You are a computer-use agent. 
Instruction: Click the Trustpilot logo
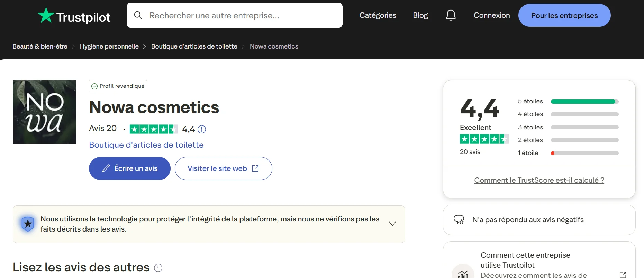pyautogui.click(x=74, y=16)
